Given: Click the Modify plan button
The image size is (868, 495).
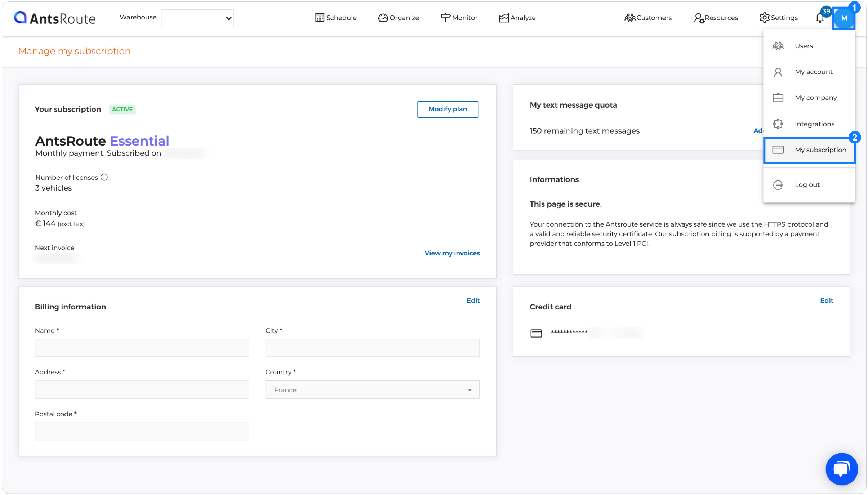Looking at the screenshot, I should pos(448,109).
